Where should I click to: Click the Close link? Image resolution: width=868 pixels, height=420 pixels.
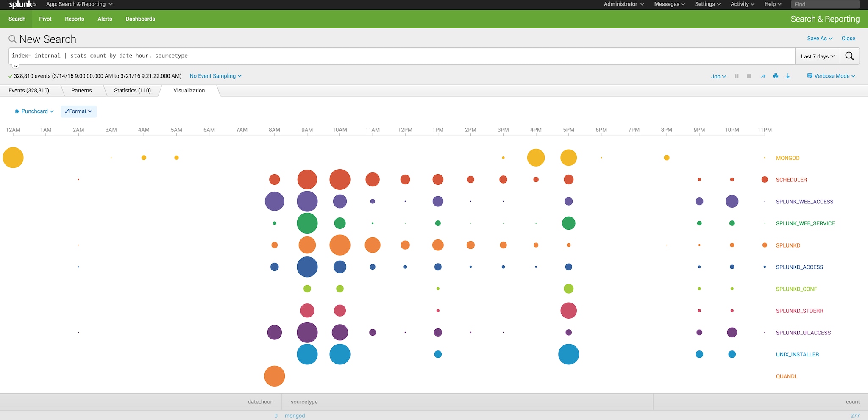coord(848,39)
